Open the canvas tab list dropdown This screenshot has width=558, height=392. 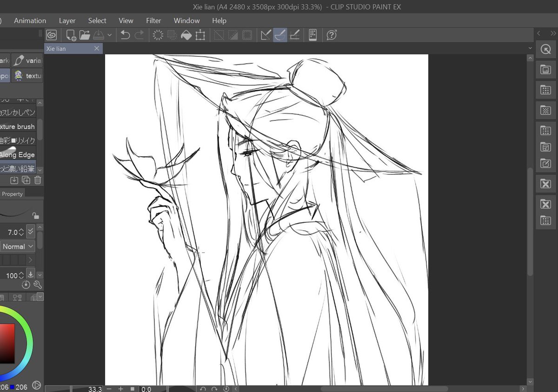(530, 48)
